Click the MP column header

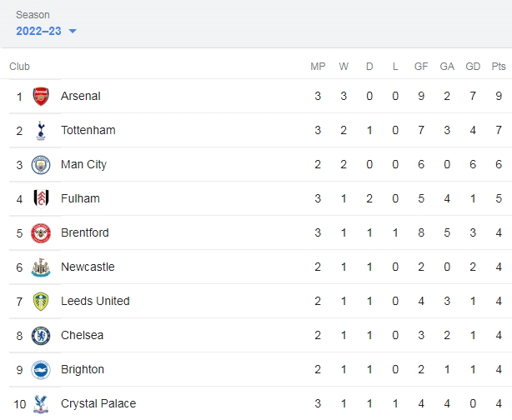tap(318, 66)
